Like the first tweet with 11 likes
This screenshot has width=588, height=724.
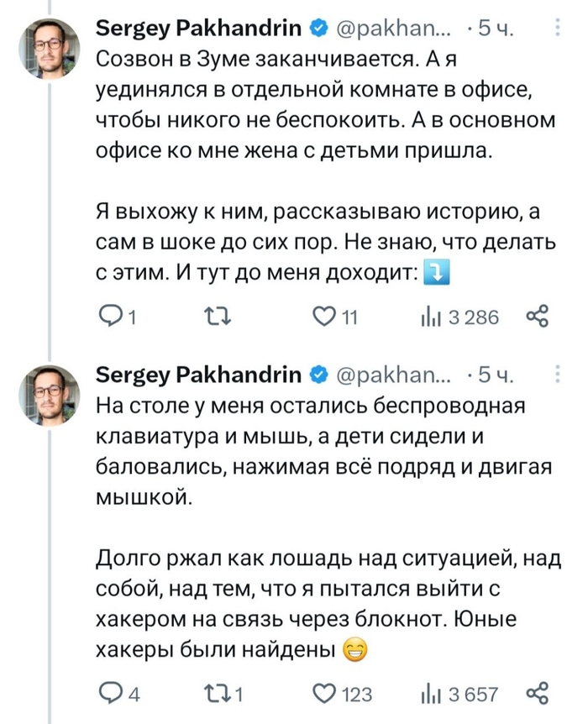pyautogui.click(x=323, y=317)
